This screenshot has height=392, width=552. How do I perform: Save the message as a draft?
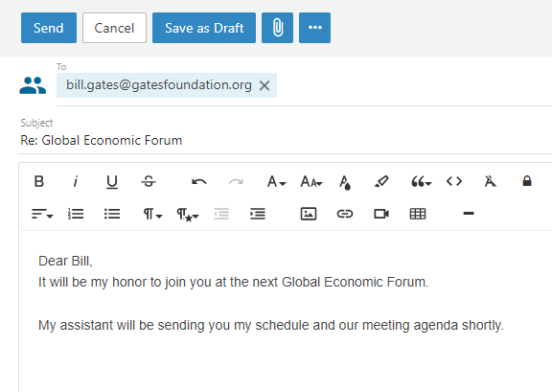(x=204, y=28)
